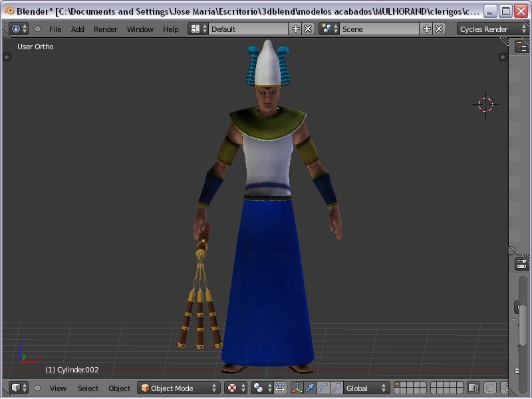Click the Scene name field

(379, 29)
